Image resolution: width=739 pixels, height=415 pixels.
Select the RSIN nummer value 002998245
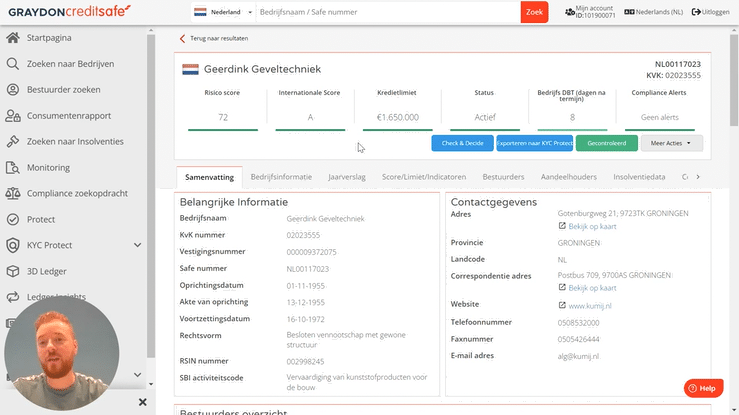[x=305, y=362]
